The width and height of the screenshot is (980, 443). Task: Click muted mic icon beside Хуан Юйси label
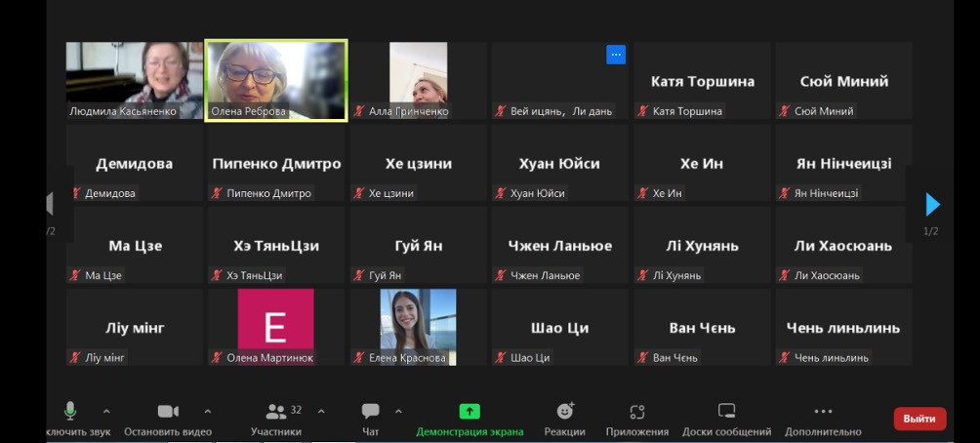tap(501, 193)
